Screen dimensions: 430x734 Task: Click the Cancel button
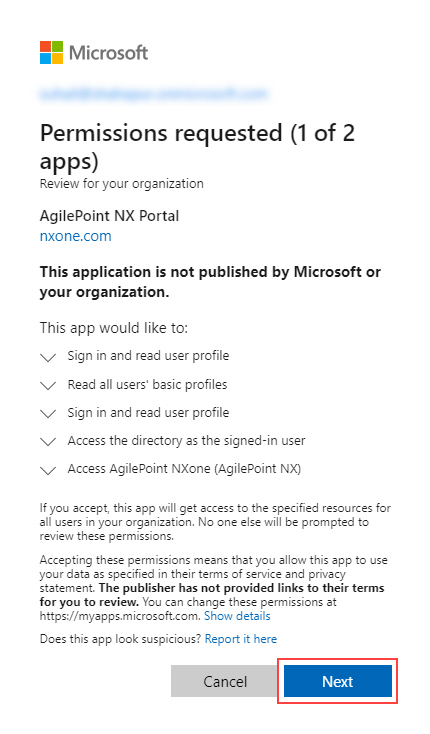[225, 681]
